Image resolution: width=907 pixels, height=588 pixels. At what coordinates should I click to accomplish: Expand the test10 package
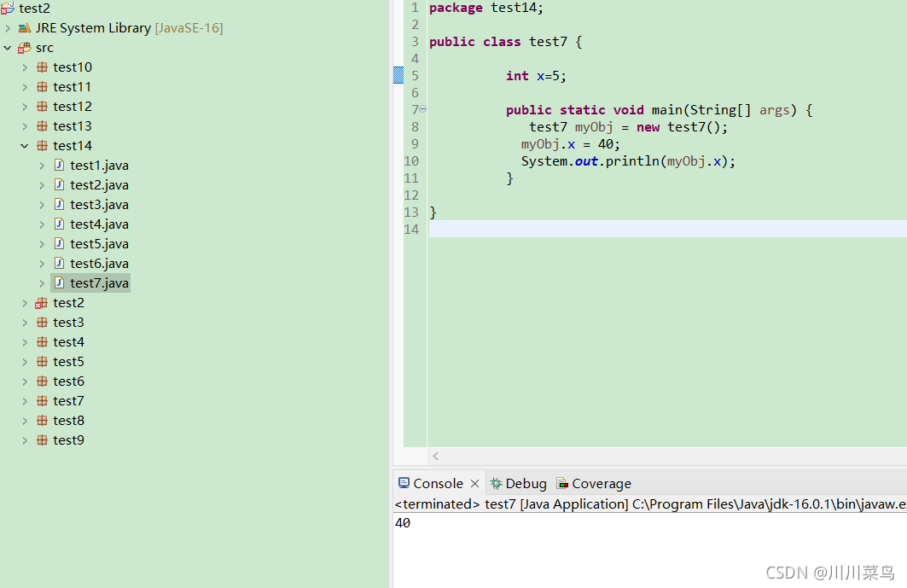tap(24, 67)
